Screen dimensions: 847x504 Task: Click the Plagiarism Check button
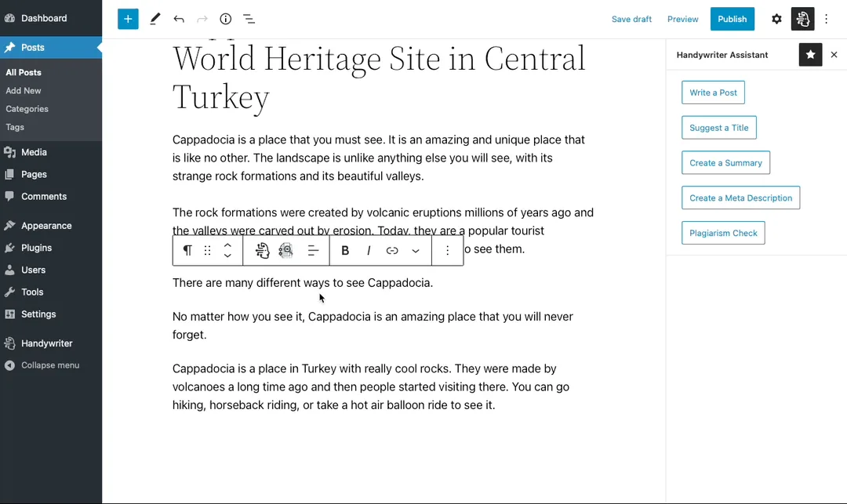(723, 233)
